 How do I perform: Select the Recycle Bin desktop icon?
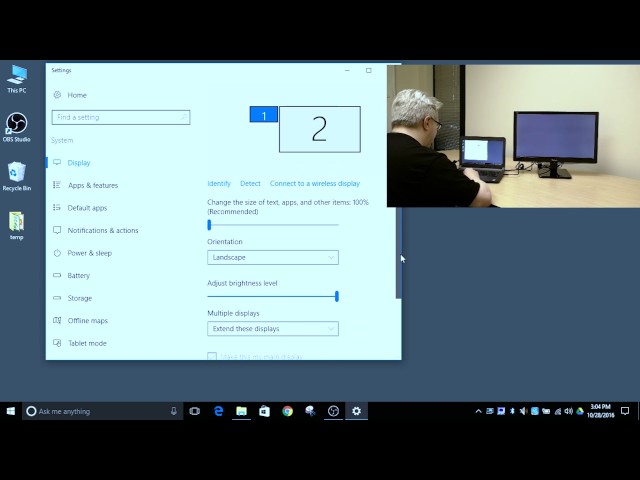tap(17, 176)
